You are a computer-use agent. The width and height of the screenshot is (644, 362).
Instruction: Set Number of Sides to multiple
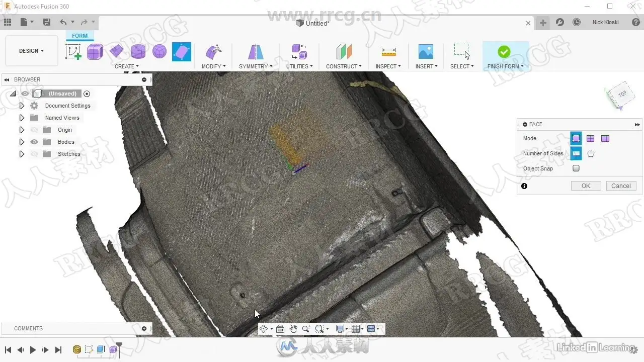click(x=591, y=153)
